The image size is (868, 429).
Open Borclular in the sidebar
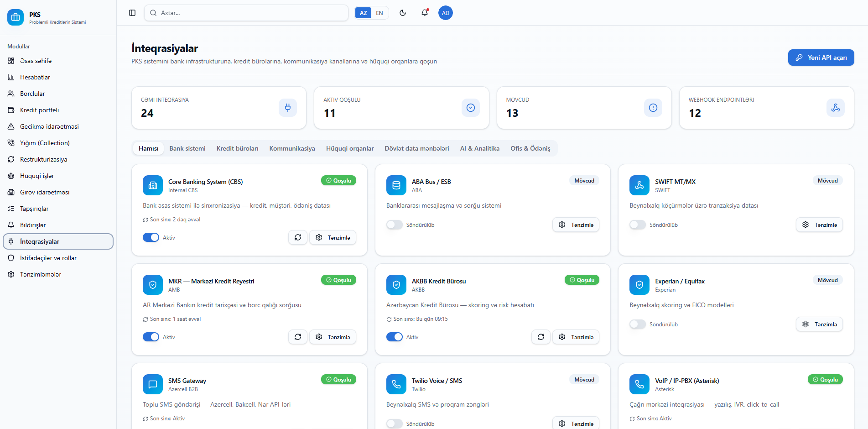[58, 94]
